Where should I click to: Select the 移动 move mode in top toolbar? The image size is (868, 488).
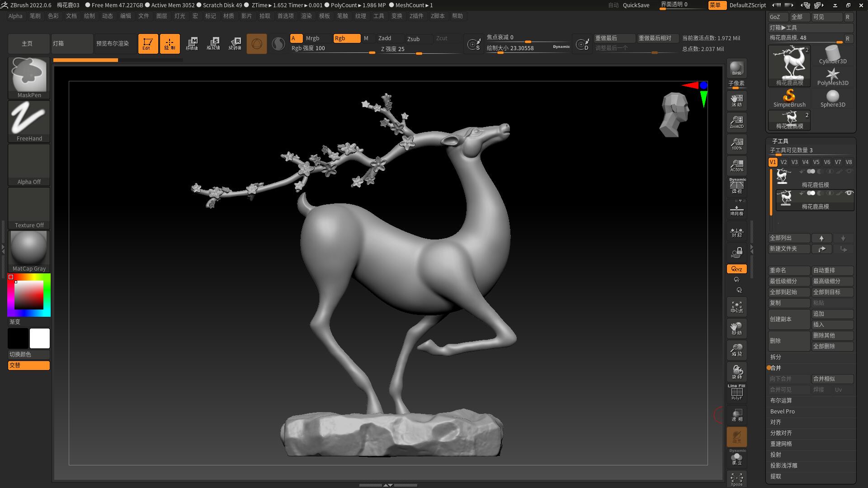point(193,43)
